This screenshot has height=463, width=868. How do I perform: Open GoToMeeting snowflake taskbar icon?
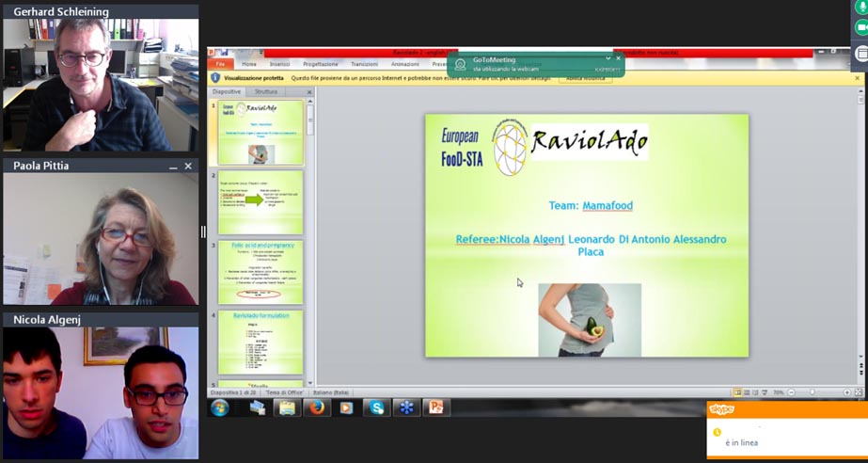coord(407,408)
